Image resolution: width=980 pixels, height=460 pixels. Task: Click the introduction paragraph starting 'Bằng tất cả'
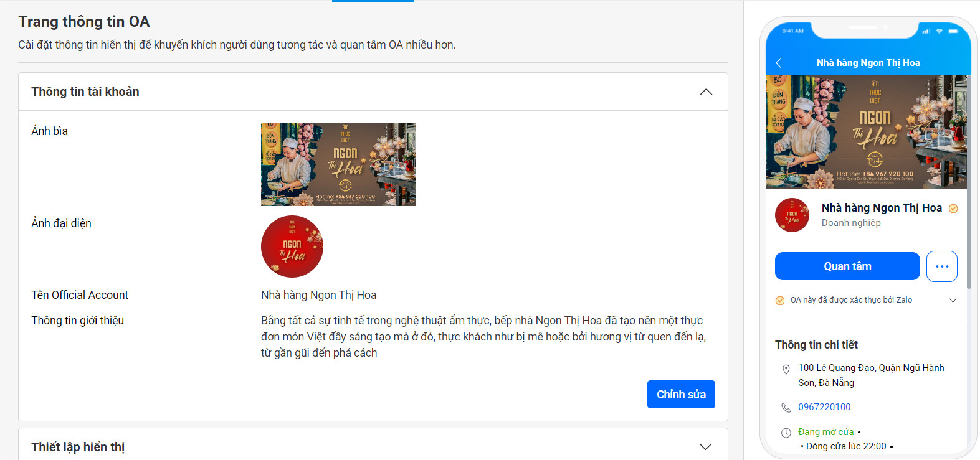tap(483, 337)
